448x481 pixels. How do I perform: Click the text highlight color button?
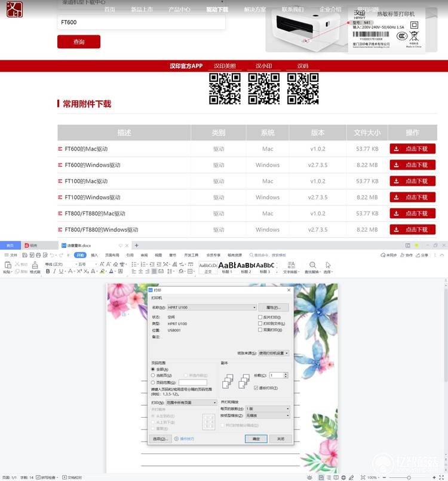point(102,271)
